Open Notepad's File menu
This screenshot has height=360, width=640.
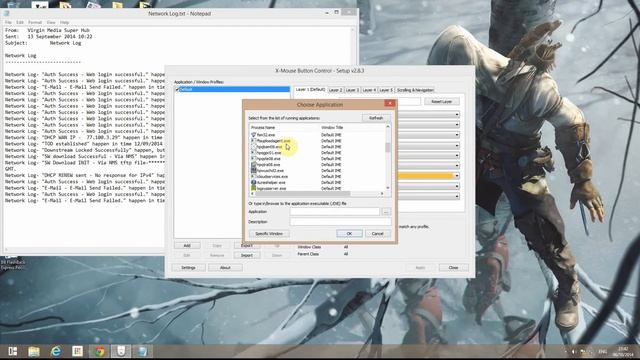pyautogui.click(x=8, y=22)
